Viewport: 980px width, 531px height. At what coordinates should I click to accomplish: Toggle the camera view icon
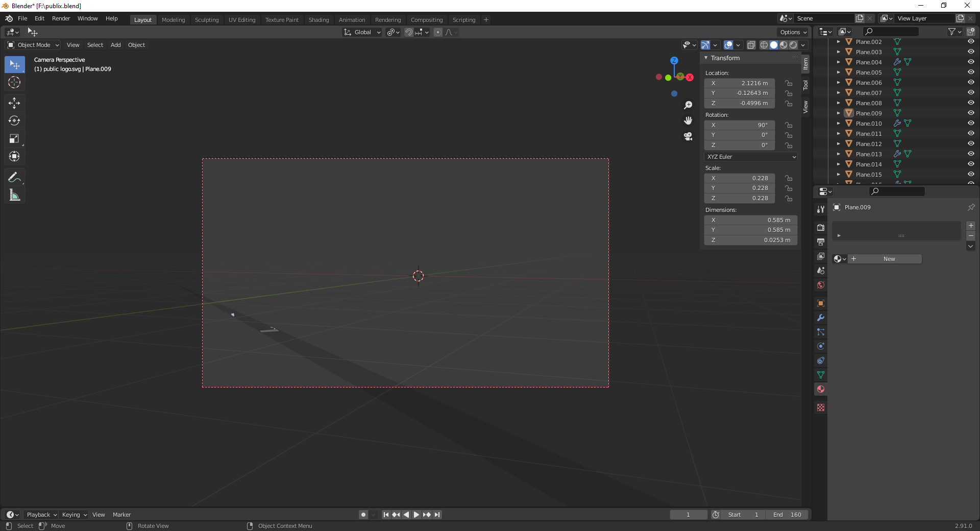tap(688, 136)
